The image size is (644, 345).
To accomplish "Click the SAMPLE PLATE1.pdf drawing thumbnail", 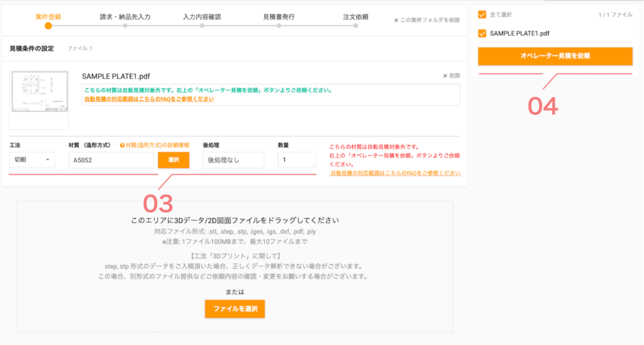I will point(38,92).
